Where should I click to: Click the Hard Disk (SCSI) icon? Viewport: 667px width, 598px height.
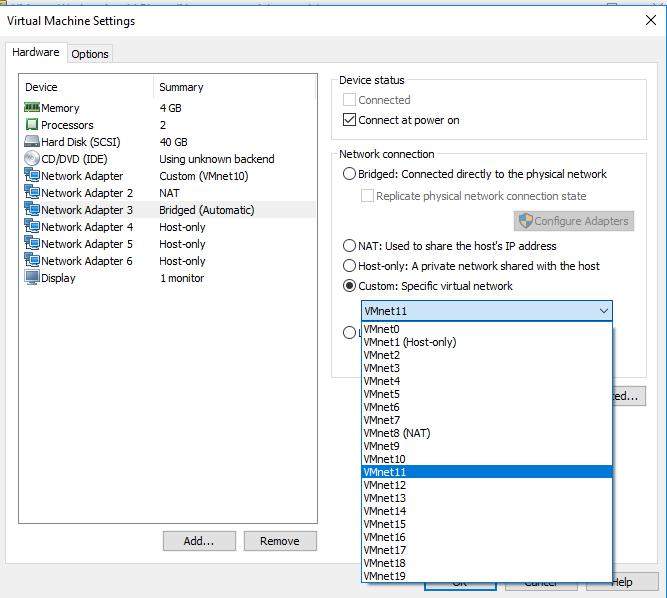[x=32, y=141]
